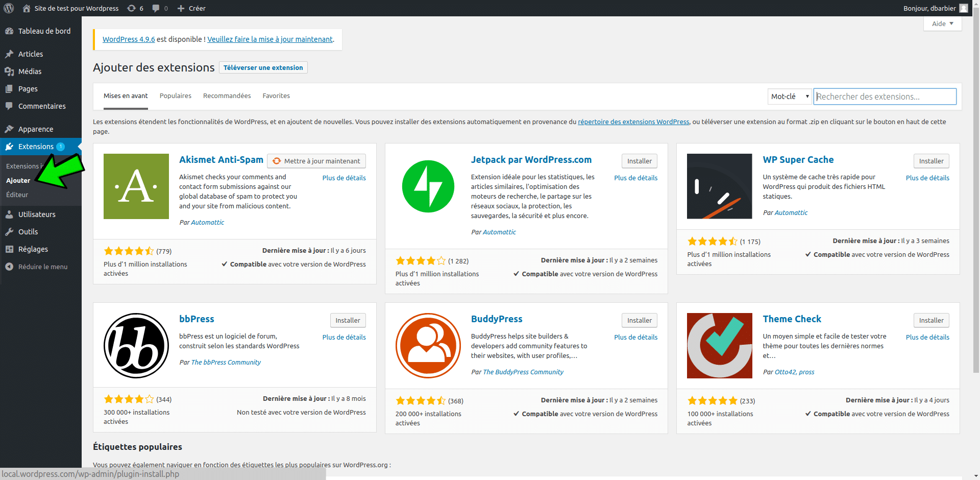The image size is (980, 480).
Task: Click the Utilisateurs person icon
Action: pyautogui.click(x=9, y=214)
